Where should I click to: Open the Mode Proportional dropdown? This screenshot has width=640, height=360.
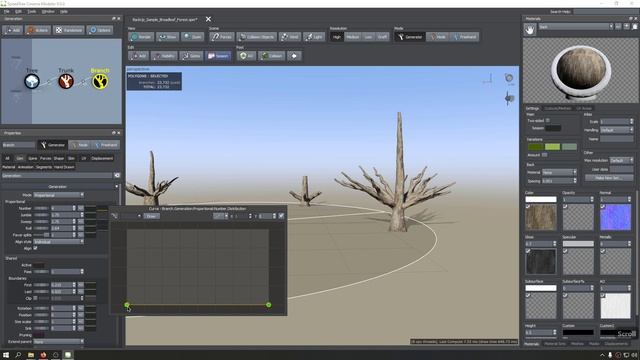59,195
